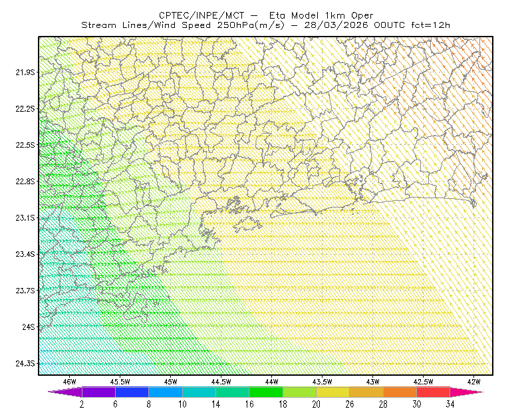
Task: Click the latitude label '24.3S'
Action: point(25,364)
